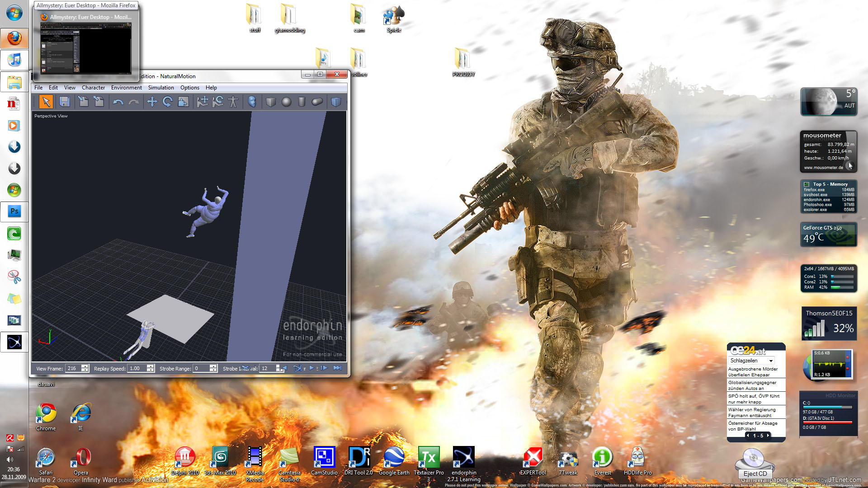Click the step forward frame button
The height and width of the screenshot is (488, 868).
[324, 368]
